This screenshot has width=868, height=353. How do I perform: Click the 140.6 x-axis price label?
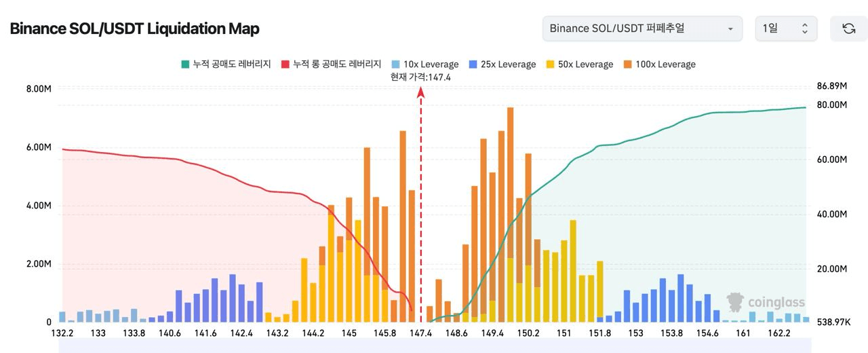(170, 333)
